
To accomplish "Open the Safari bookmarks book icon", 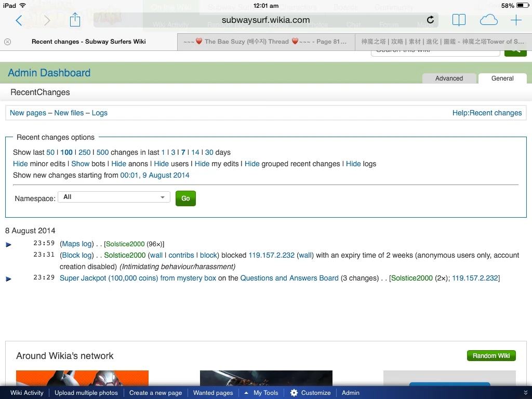I will tap(459, 20).
